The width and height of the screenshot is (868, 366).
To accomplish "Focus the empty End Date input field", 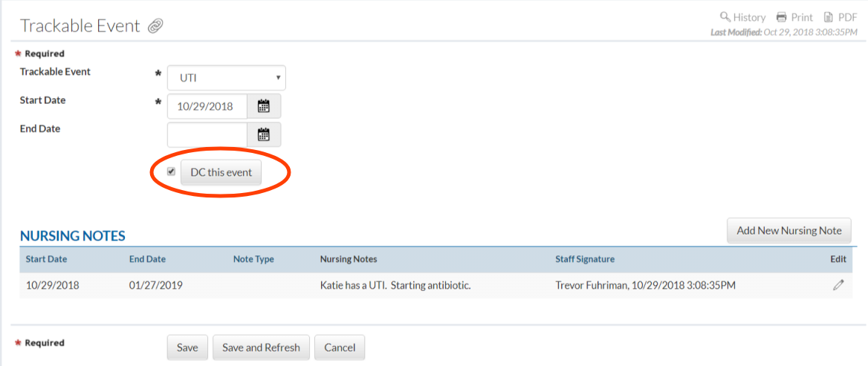I will 207,134.
